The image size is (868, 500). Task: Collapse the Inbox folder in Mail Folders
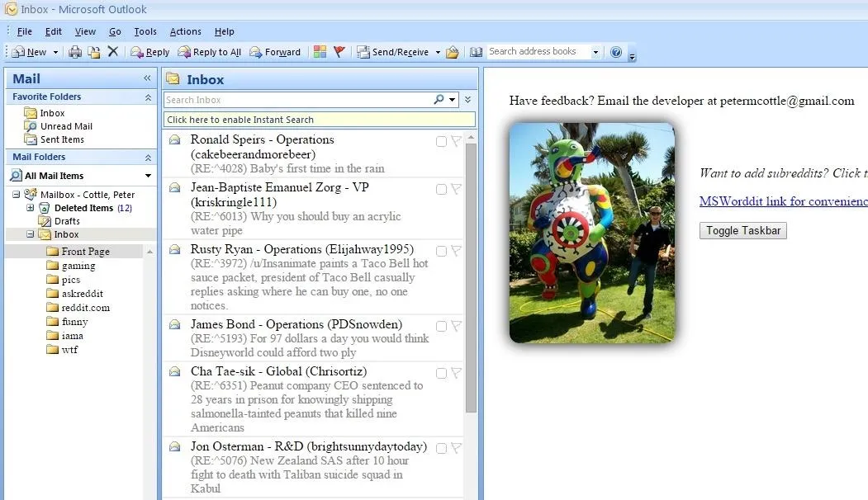click(30, 234)
